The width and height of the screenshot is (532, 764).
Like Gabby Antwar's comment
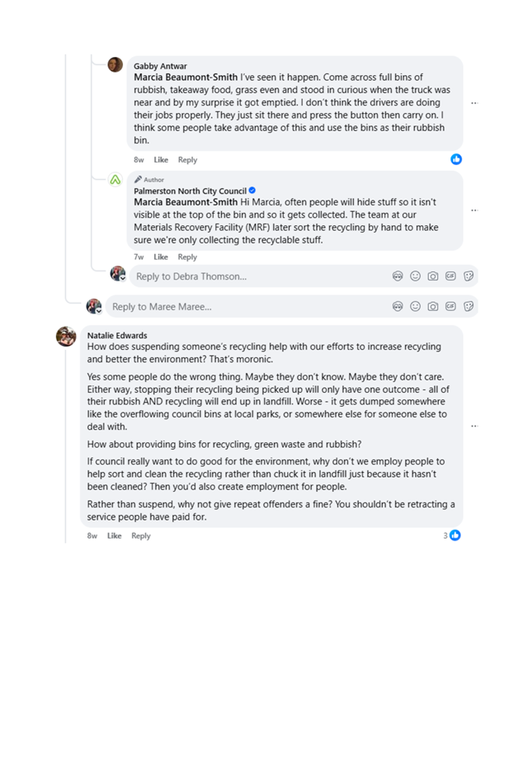coord(161,160)
